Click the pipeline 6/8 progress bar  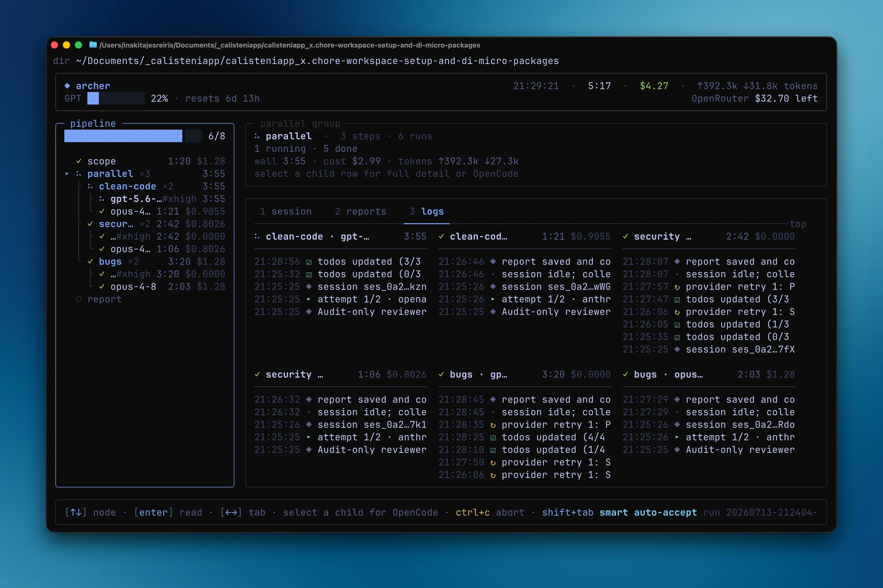coord(133,136)
